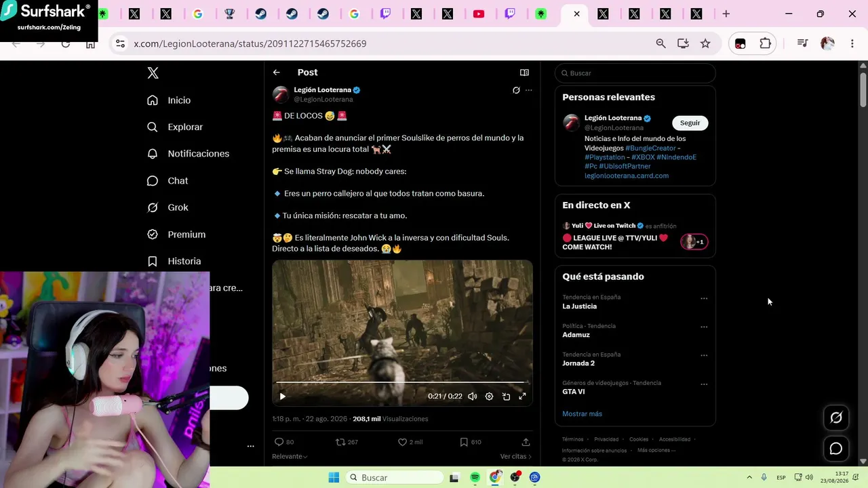Viewport: 868px width, 488px height.
Task: Open the post's three-dot more menu
Action: point(529,90)
